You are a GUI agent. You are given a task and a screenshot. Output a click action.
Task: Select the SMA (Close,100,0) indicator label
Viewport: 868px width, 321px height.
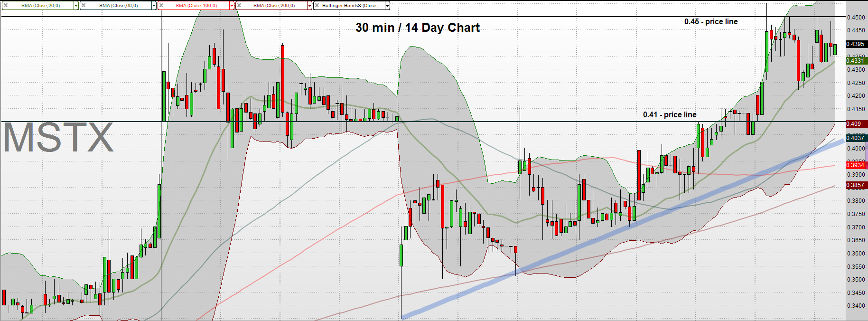pyautogui.click(x=196, y=6)
